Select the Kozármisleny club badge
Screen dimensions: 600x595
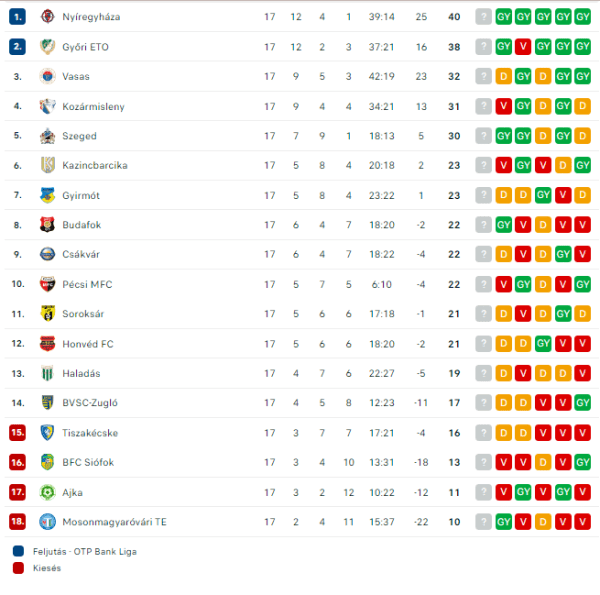pos(47,106)
